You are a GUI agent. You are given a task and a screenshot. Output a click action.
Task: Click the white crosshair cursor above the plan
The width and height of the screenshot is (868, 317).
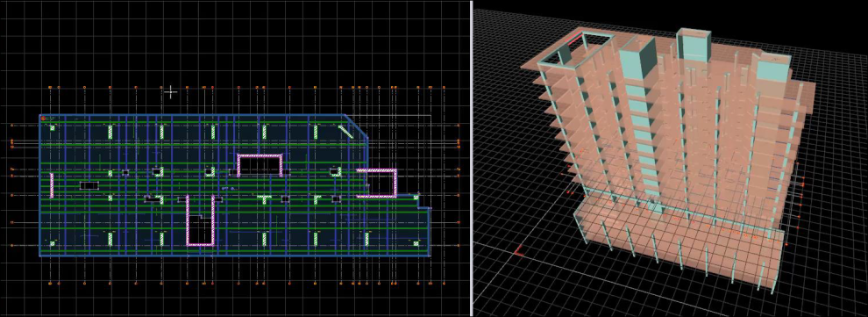point(171,92)
